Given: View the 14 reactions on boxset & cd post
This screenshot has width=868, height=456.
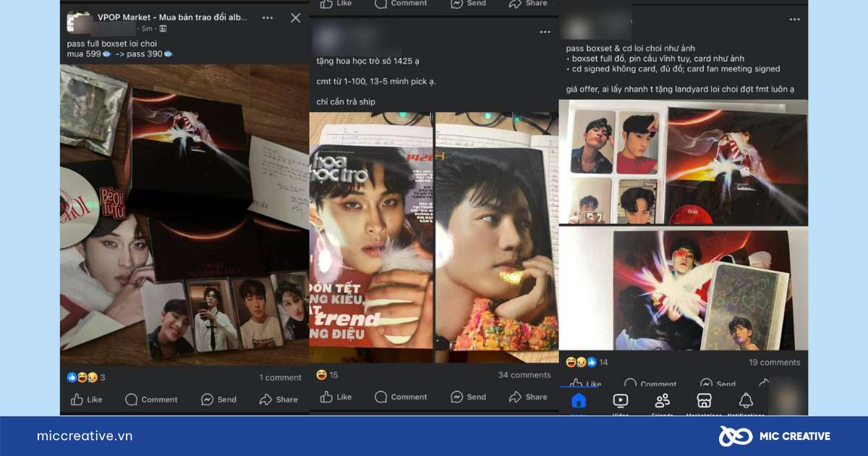Looking at the screenshot, I should coord(587,362).
